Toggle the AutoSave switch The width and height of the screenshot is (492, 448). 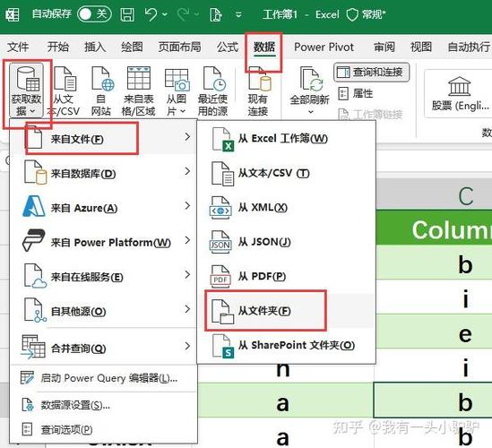coord(94,14)
